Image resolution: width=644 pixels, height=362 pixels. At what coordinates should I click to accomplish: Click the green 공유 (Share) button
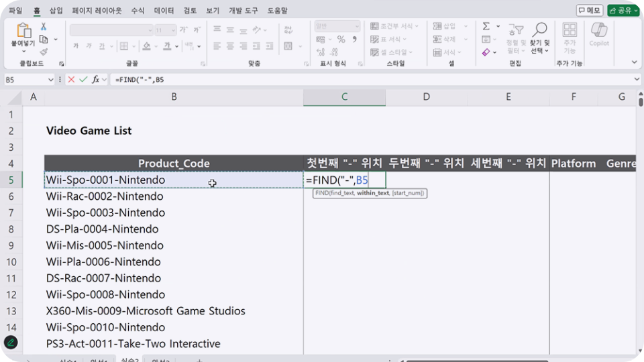click(x=623, y=10)
